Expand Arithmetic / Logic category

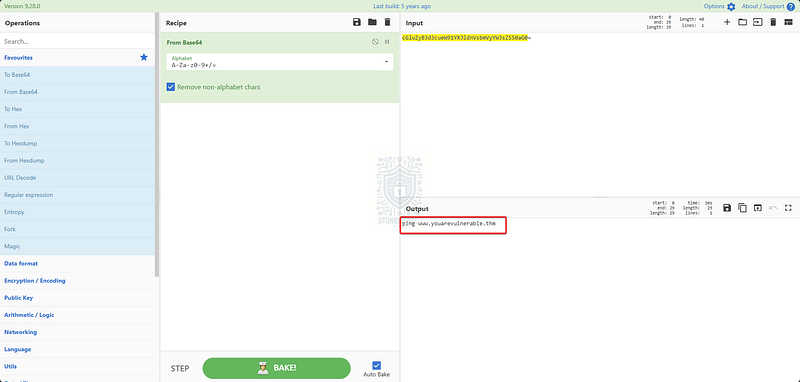tap(78, 315)
